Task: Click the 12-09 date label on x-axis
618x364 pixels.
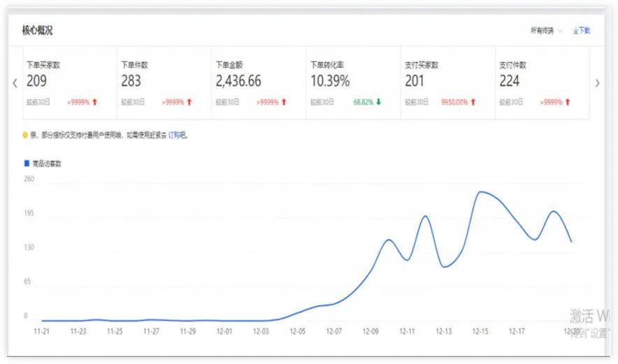Action: 370,331
